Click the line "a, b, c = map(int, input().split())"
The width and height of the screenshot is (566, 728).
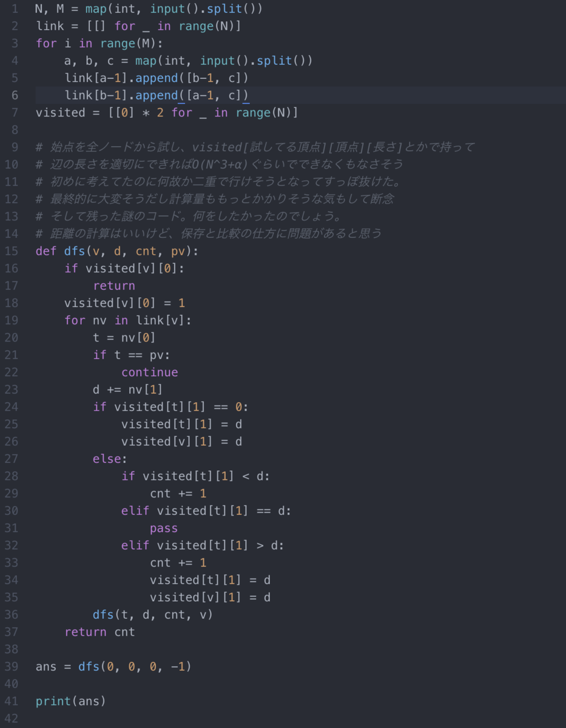(x=188, y=61)
